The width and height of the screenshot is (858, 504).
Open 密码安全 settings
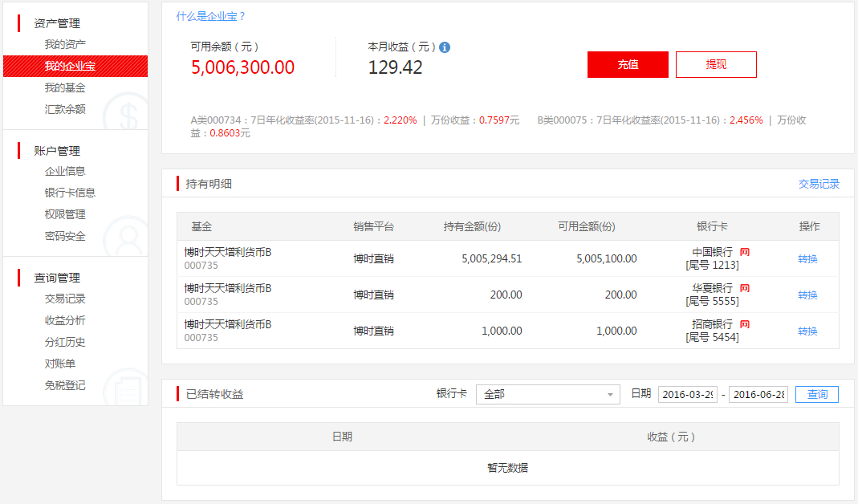coord(65,237)
